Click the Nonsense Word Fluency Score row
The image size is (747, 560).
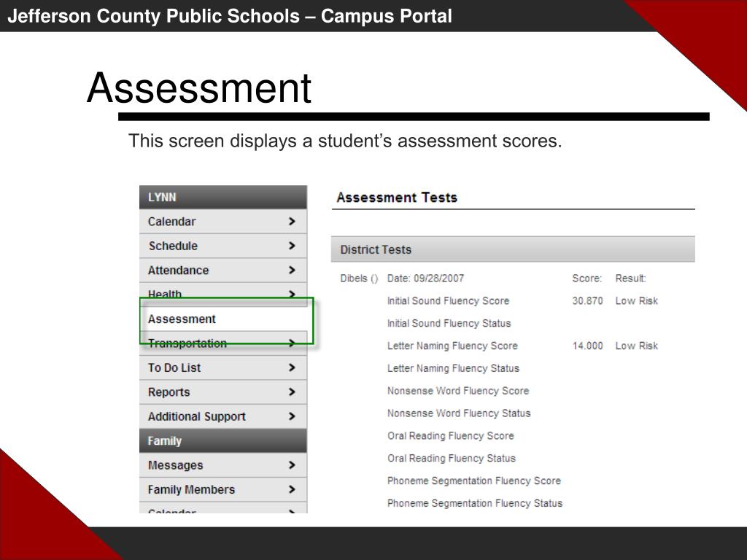(458, 391)
